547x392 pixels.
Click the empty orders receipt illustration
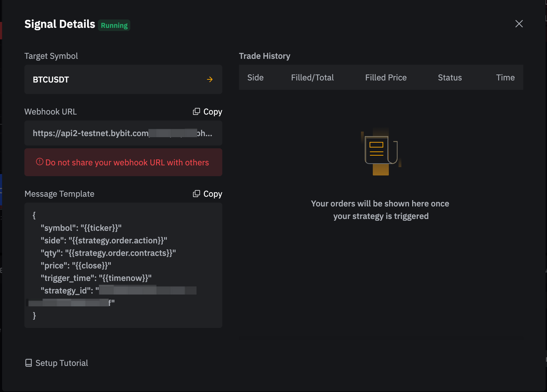click(381, 152)
